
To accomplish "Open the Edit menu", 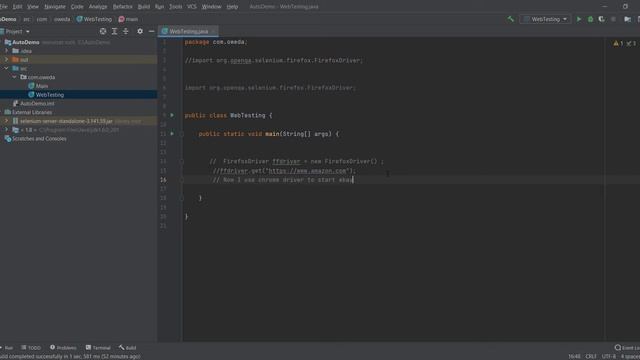I will [18, 7].
